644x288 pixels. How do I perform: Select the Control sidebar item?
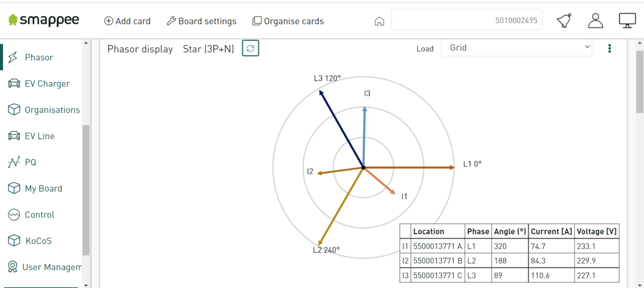click(31, 215)
